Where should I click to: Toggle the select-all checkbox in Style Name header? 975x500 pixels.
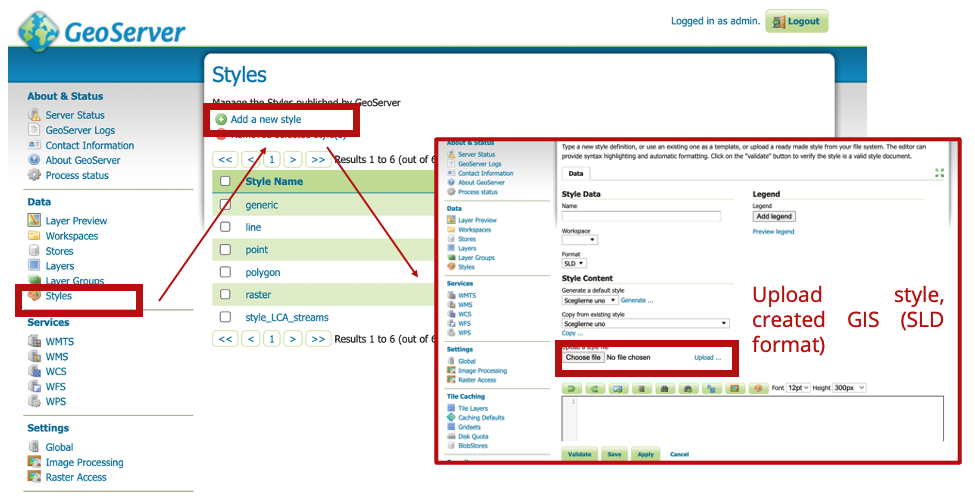tap(225, 182)
